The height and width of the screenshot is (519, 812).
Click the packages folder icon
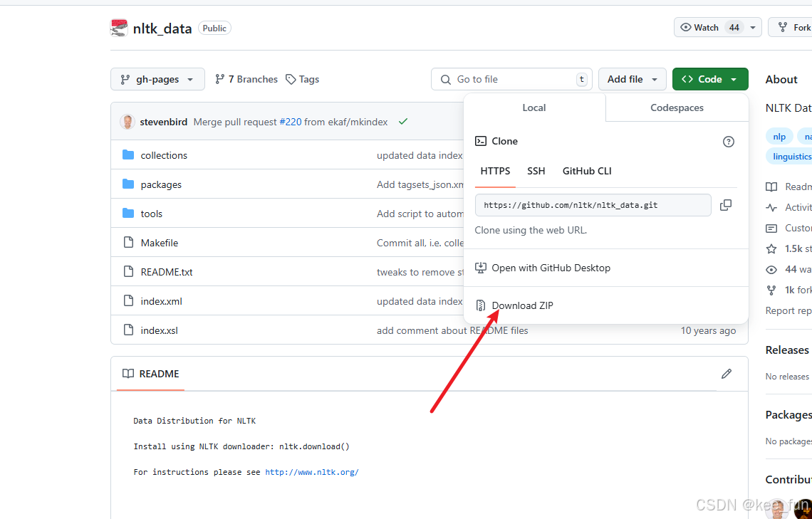tap(128, 184)
